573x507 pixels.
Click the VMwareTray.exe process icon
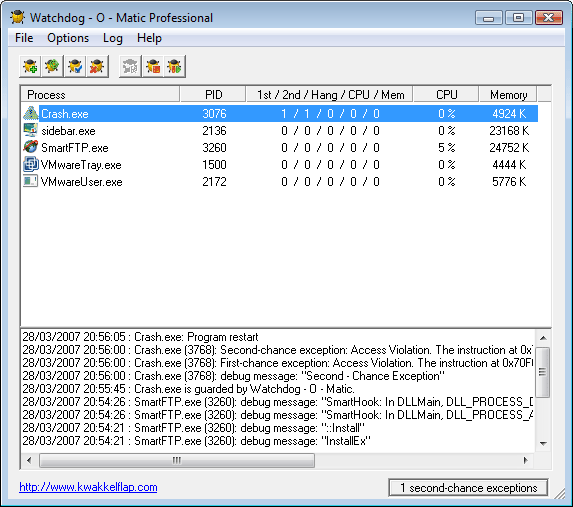pos(30,164)
